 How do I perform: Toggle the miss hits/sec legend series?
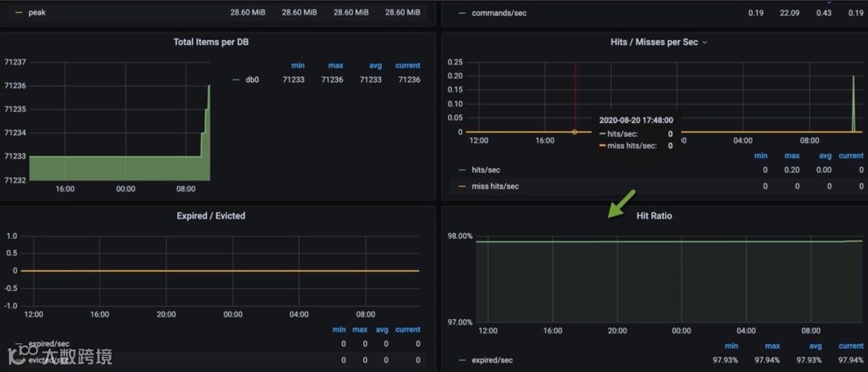pyautogui.click(x=495, y=186)
